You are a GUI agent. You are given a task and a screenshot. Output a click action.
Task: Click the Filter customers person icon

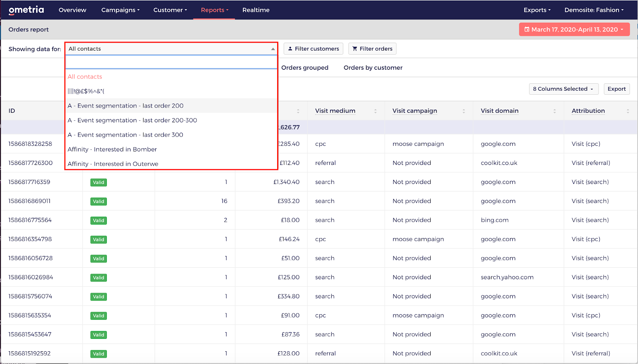(x=290, y=49)
